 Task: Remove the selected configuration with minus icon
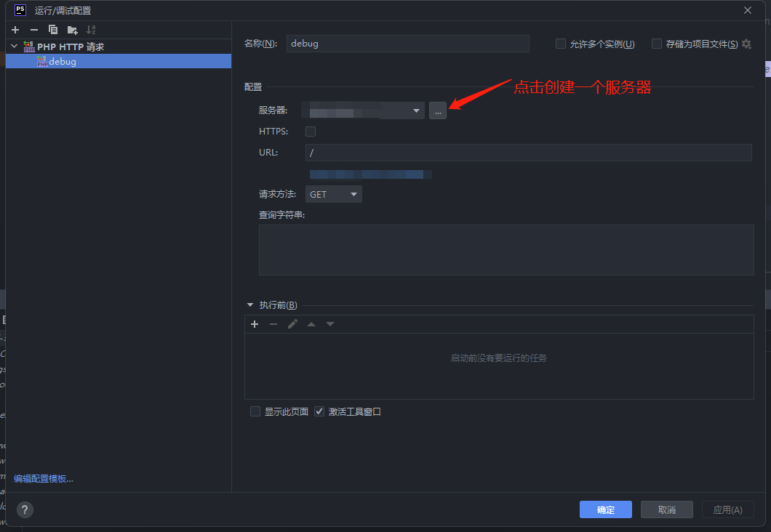(x=34, y=30)
